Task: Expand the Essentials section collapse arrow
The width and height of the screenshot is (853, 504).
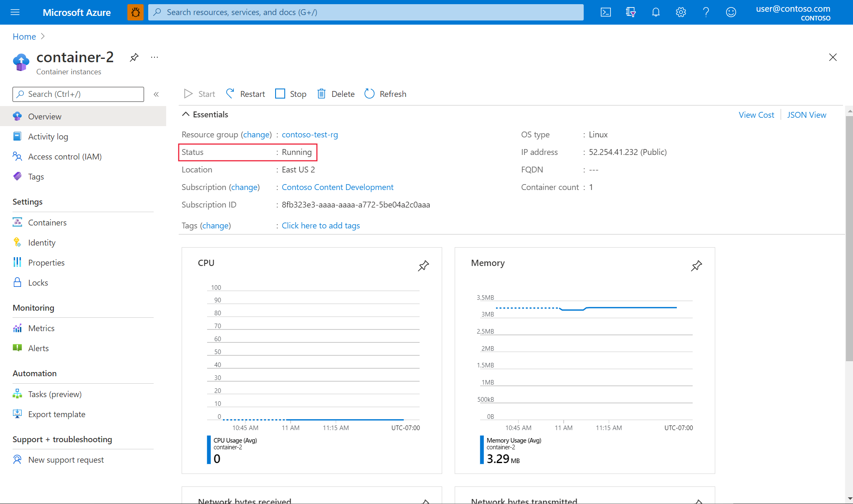Action: [x=186, y=114]
